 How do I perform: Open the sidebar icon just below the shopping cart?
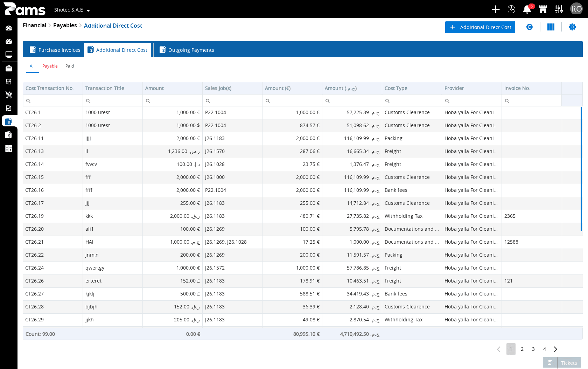tap(9, 108)
